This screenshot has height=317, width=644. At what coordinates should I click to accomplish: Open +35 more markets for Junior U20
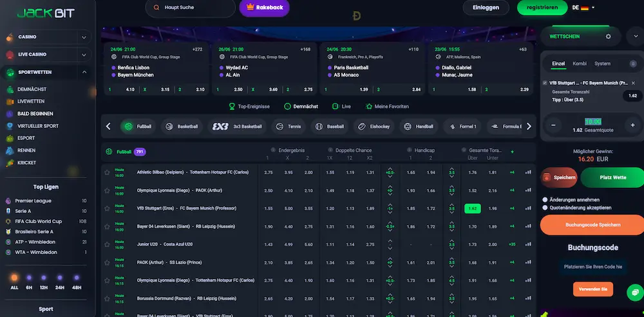(512, 244)
